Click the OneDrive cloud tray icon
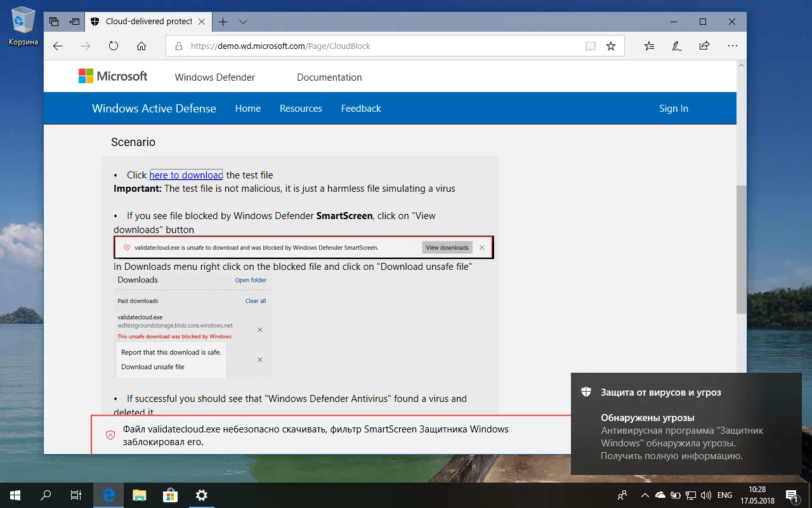The height and width of the screenshot is (508, 812). [660, 495]
